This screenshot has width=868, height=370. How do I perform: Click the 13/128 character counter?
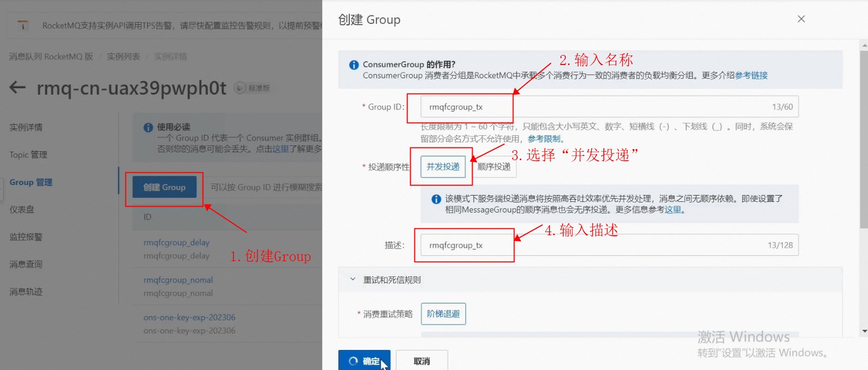pyautogui.click(x=780, y=245)
